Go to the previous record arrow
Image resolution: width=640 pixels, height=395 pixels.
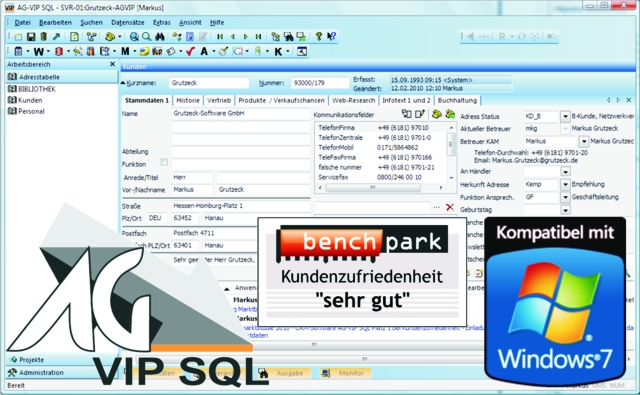[233, 37]
